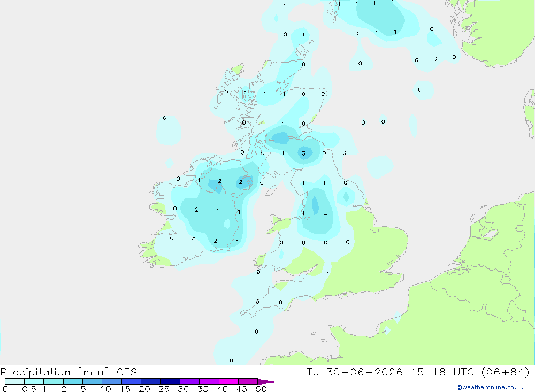
Task: Click the "3" precipitation value on map
Action: (x=303, y=153)
